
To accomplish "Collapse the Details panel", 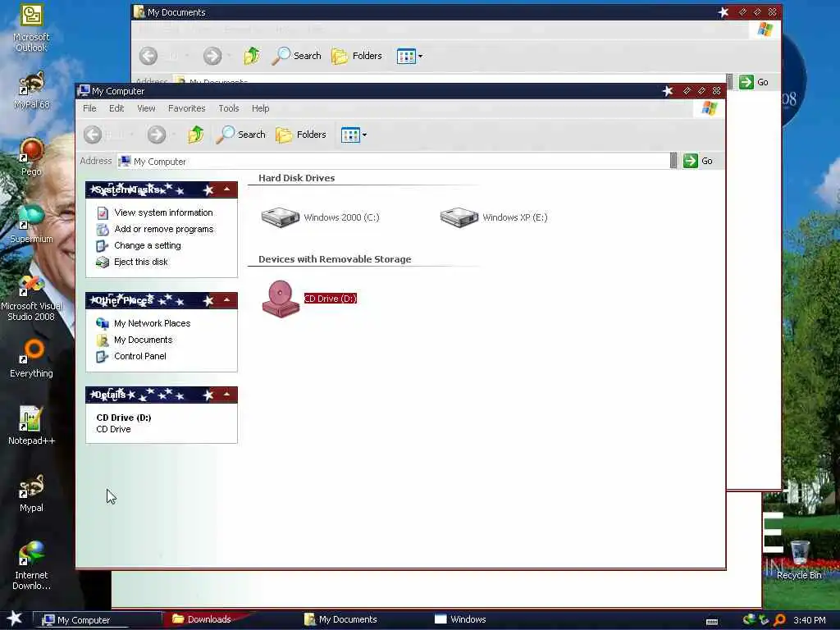I will [x=226, y=395].
